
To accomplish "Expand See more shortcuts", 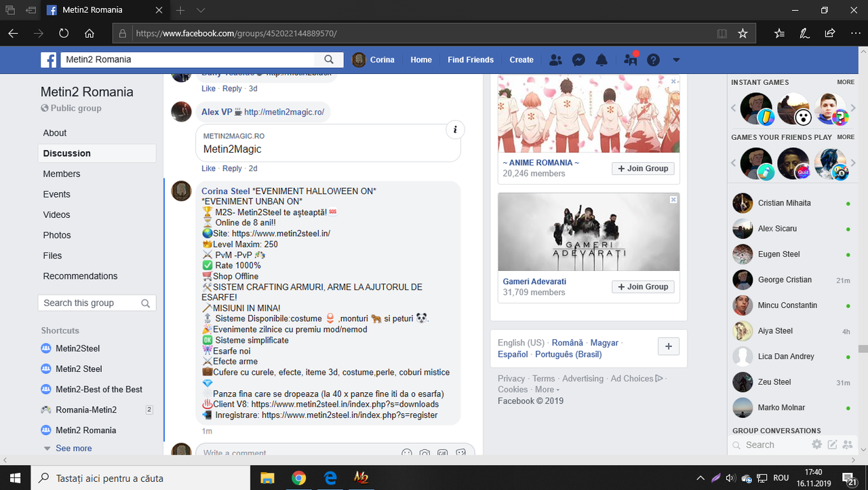I will tap(73, 448).
